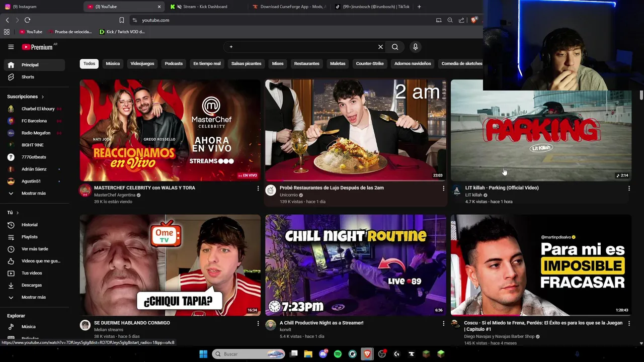Image resolution: width=644 pixels, height=362 pixels.
Task: Go to Principal in the sidebar
Action: (34, 65)
